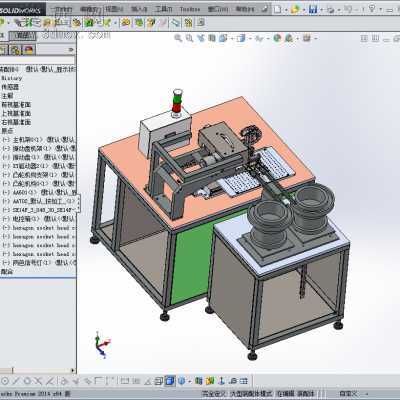Viewport: 400px width, 400px height.
Task: Click the circle sketch icon in bottom toolbar
Action: coord(5,381)
